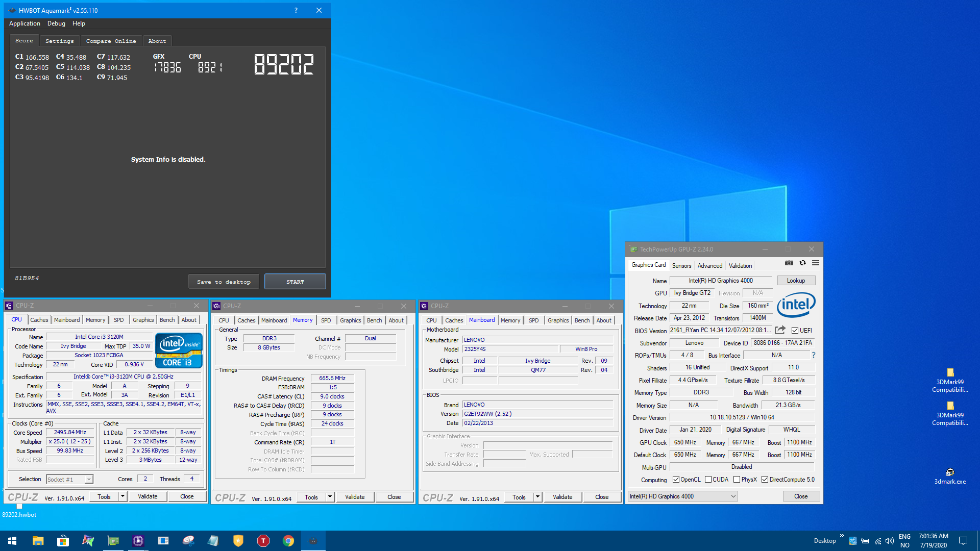Take a GPU-Z screenshot with the camera icon
Screen dimensions: 980x551
tap(789, 263)
